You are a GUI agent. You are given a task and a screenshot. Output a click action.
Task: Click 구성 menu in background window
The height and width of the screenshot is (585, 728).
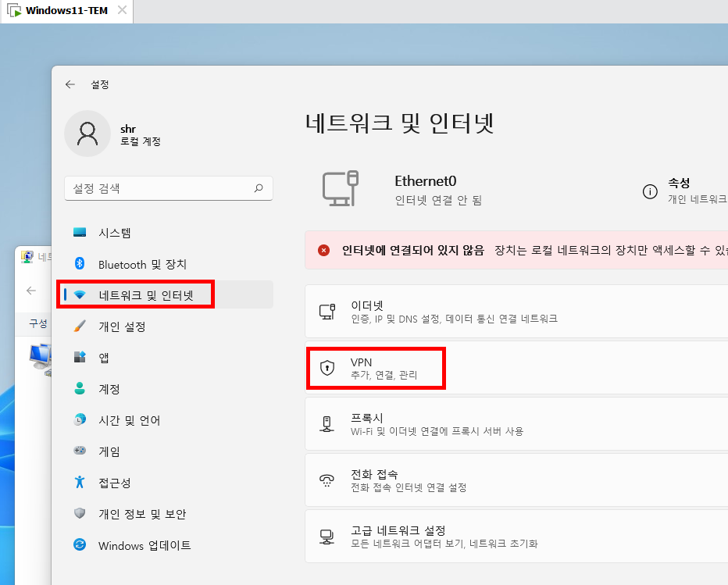pos(37,323)
